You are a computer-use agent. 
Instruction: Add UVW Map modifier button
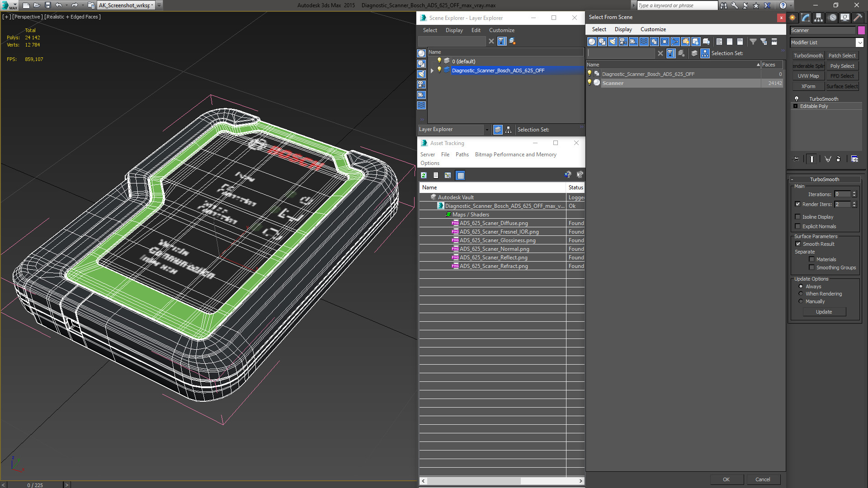tap(808, 76)
